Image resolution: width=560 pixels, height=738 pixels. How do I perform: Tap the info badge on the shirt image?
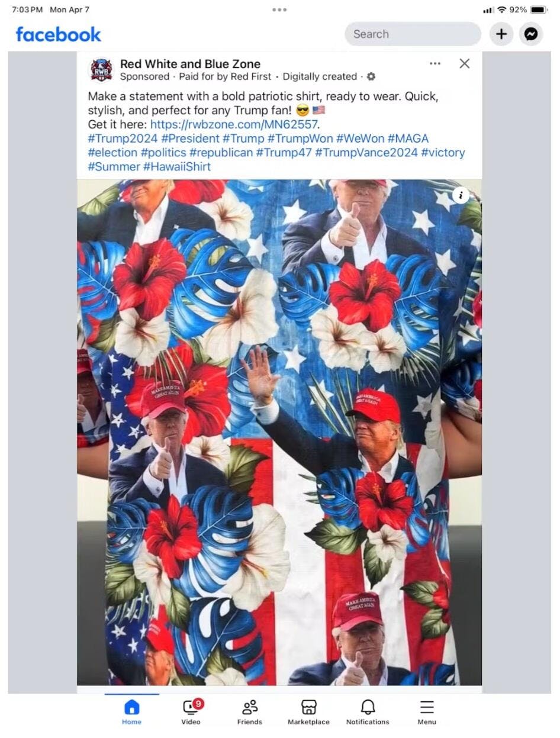(x=461, y=195)
